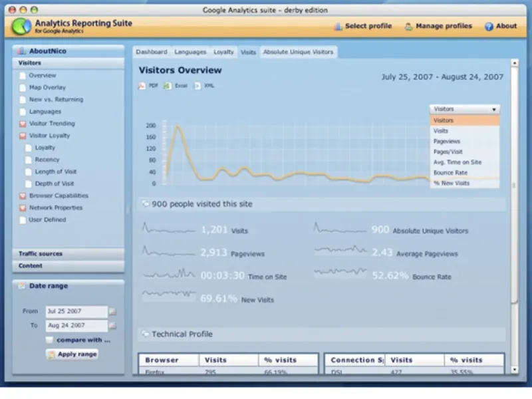Screen dimensions: 532x399
Task: Click the User Defined page icon
Action: tap(23, 220)
